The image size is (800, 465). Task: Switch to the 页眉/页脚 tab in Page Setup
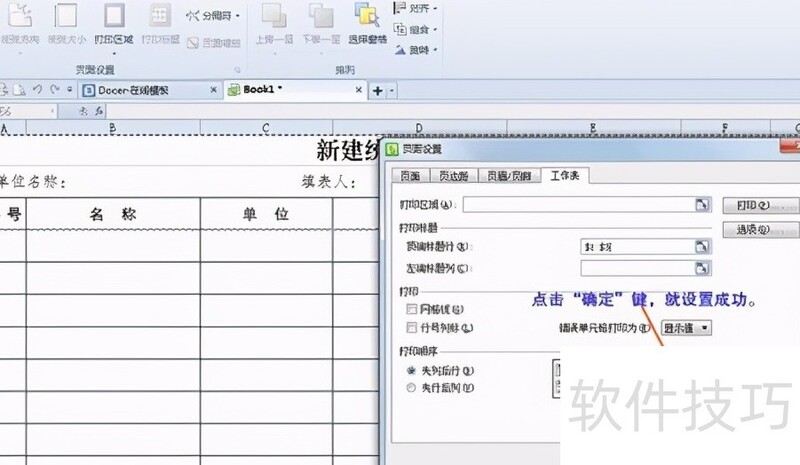pyautogui.click(x=509, y=176)
